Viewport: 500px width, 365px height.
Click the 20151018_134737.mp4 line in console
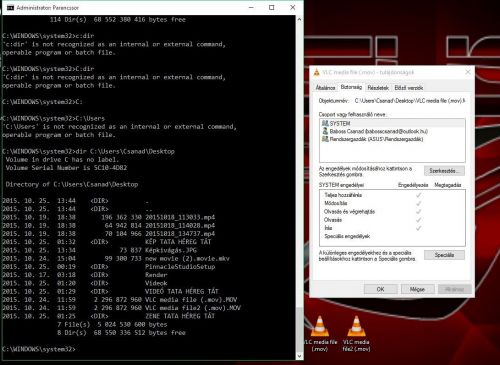tap(109, 234)
